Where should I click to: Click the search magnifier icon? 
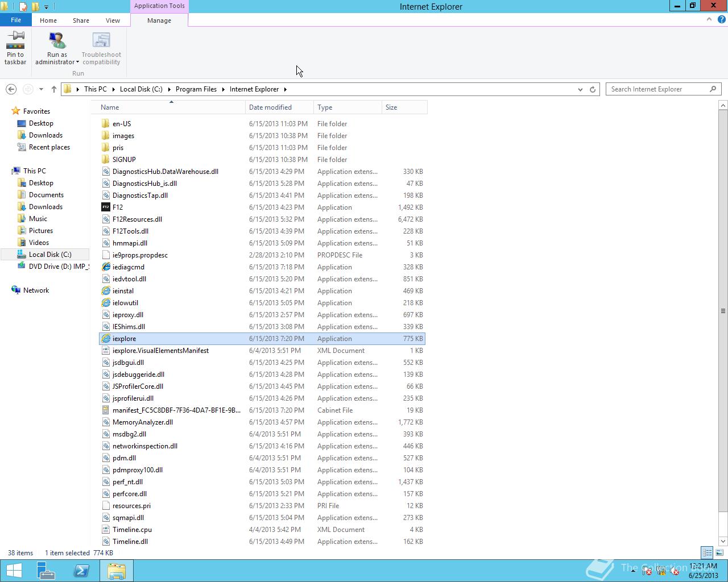click(713, 89)
